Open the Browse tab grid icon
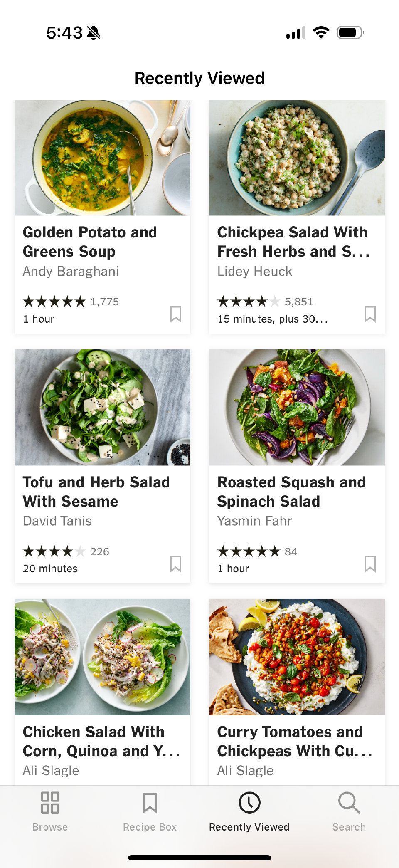 click(50, 802)
